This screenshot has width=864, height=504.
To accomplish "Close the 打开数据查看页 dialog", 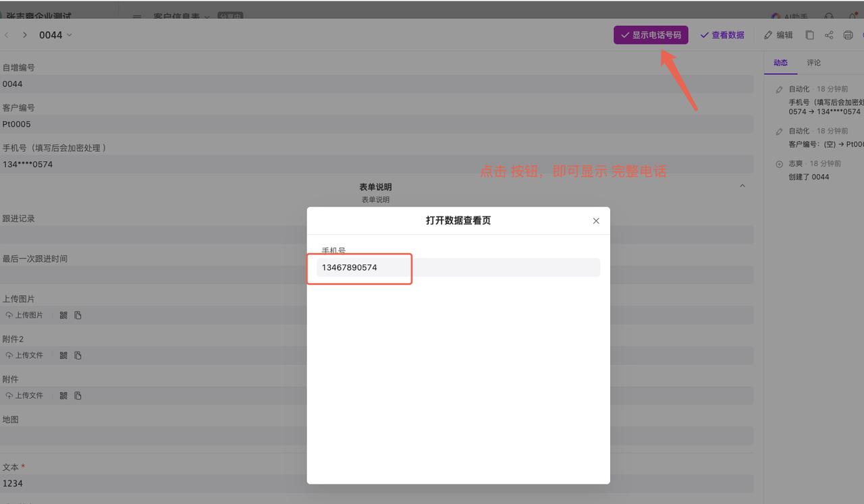I will (x=596, y=221).
